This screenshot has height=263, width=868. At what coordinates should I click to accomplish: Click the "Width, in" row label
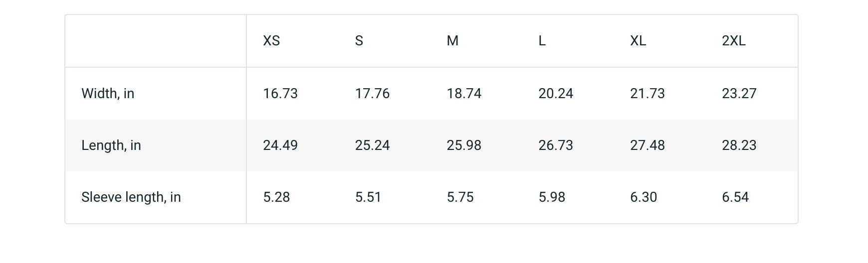tap(108, 94)
